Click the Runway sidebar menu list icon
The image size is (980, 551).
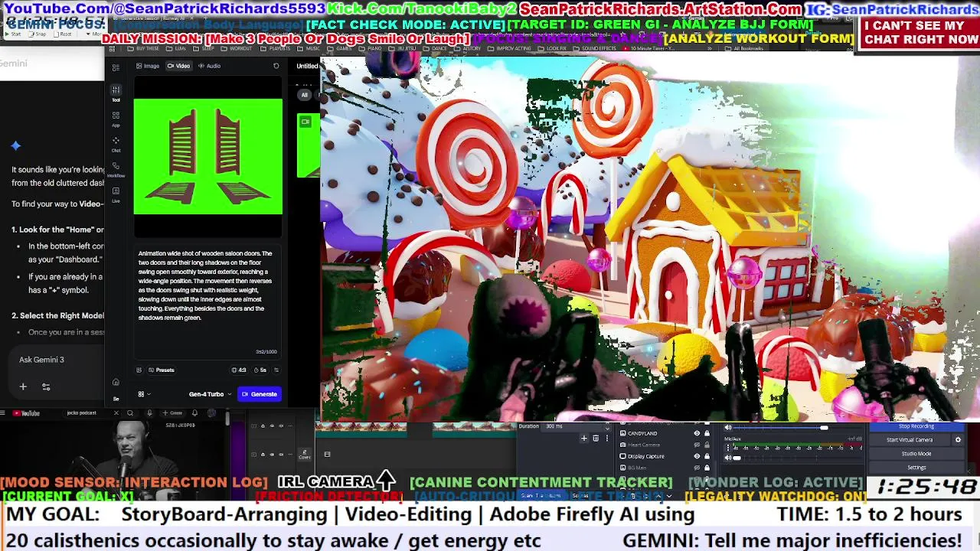coord(116,67)
